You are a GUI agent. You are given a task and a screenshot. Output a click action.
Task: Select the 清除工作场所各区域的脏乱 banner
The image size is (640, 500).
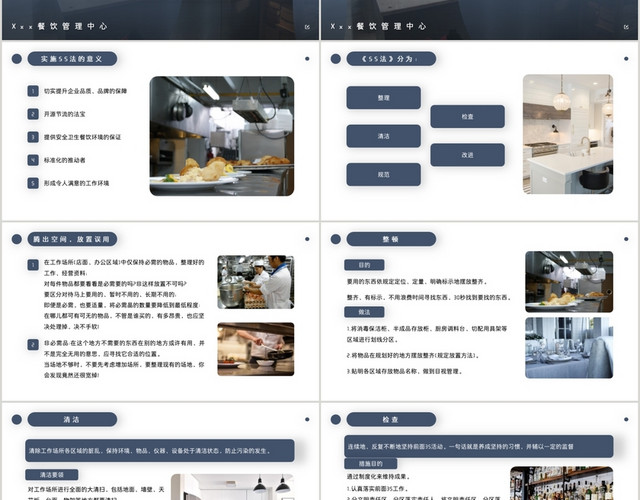[x=160, y=451]
